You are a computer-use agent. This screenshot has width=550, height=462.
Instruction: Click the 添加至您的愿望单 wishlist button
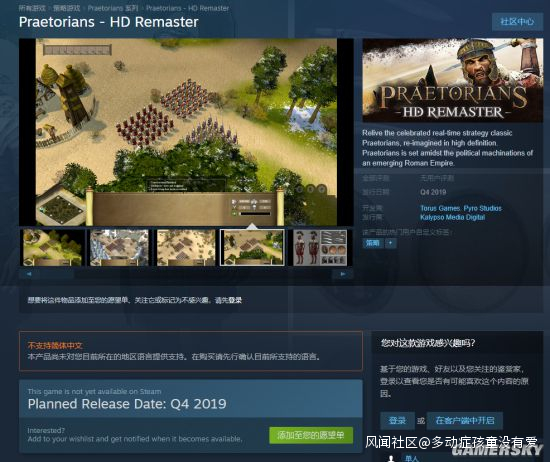(x=311, y=435)
